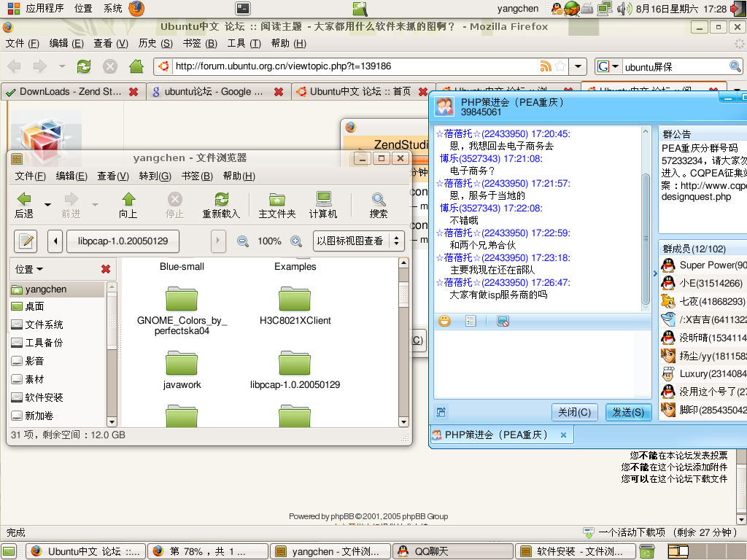Select 软件安装 in Places sidebar
The width and height of the screenshot is (747, 560).
point(57,397)
